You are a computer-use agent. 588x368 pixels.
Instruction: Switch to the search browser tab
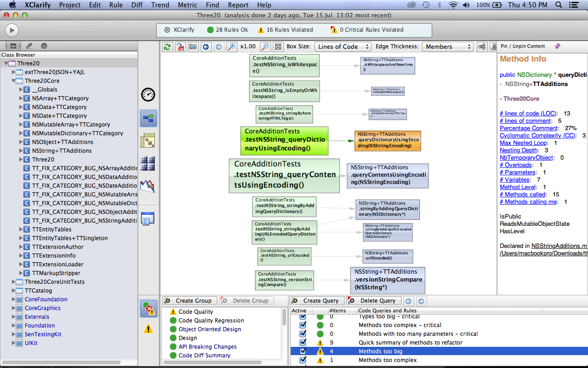44,46
